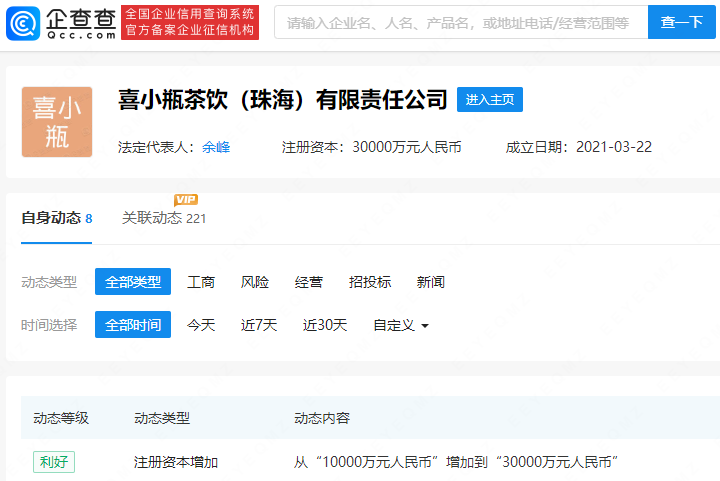Click the capital increase content text

[456, 462]
